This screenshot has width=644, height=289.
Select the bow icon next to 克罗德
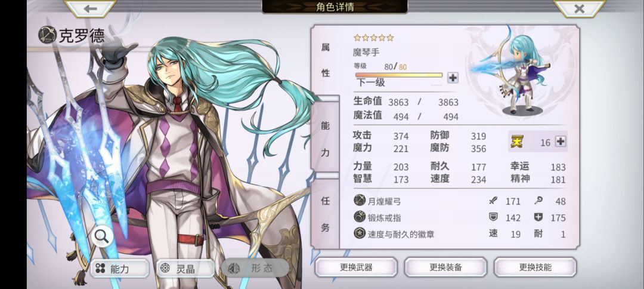47,35
